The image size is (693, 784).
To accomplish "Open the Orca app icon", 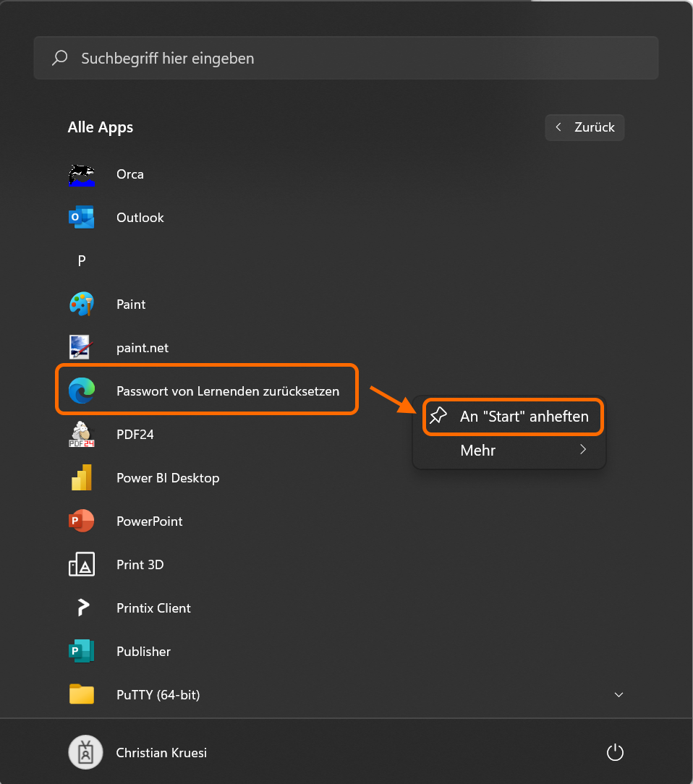I will tap(82, 174).
